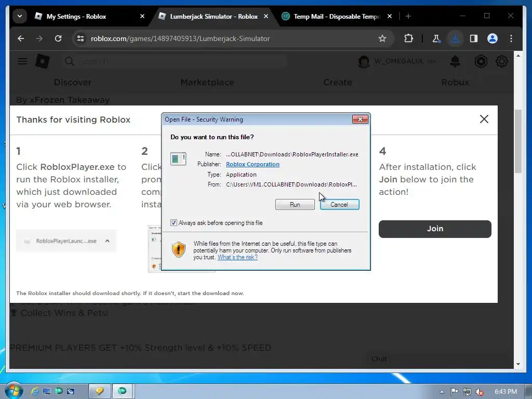Open the Create page
The height and width of the screenshot is (399, 532).
338,83
